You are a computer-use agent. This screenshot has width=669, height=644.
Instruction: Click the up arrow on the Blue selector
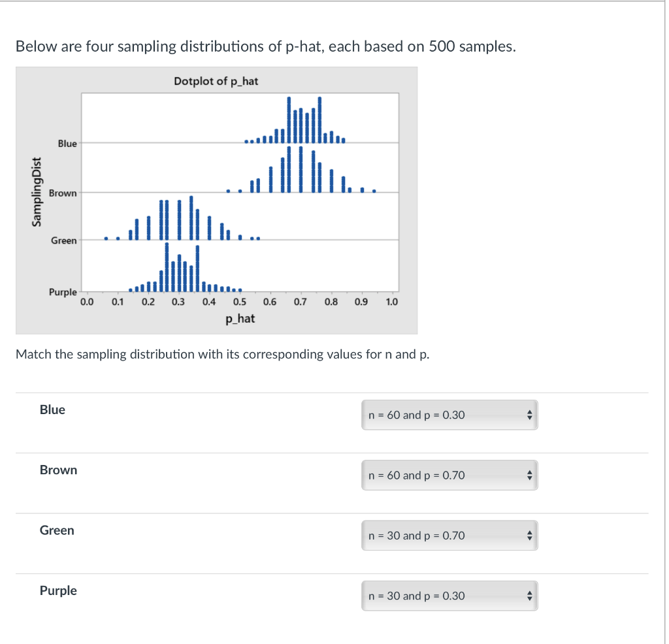tap(529, 411)
